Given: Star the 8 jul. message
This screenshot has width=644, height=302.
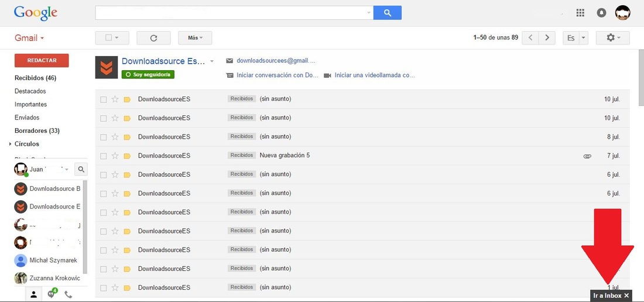Looking at the screenshot, I should [115, 136].
